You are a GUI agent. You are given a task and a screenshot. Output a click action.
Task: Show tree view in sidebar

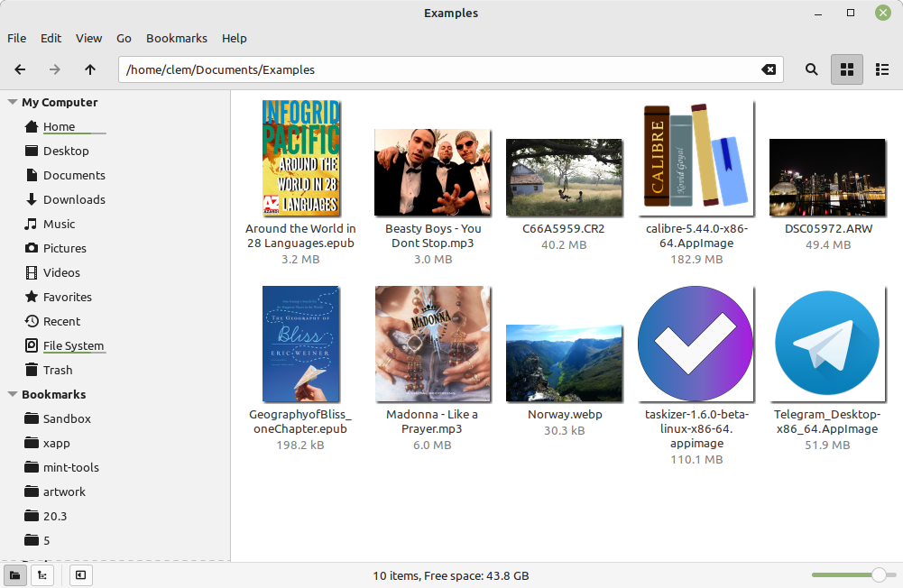tap(41, 575)
